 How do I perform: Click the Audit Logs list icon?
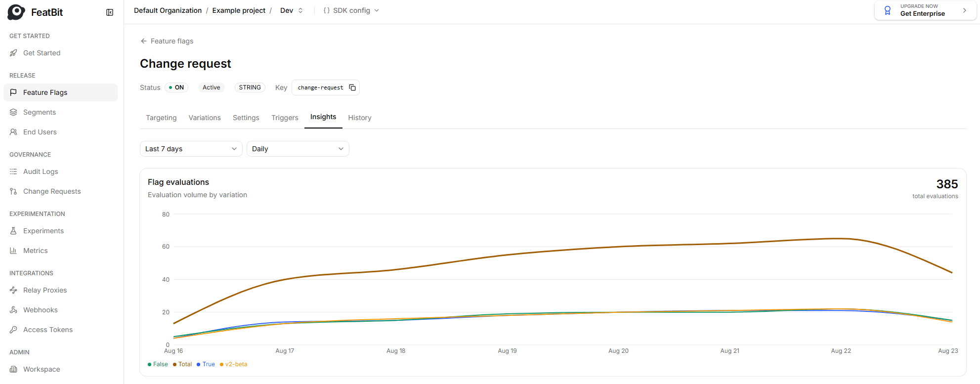tap(13, 171)
